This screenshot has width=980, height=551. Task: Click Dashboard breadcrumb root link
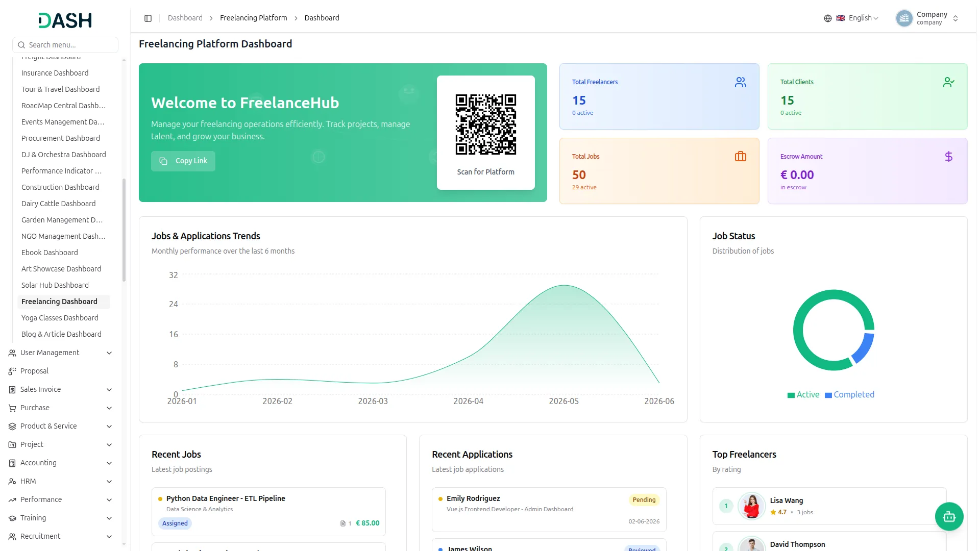(x=185, y=18)
